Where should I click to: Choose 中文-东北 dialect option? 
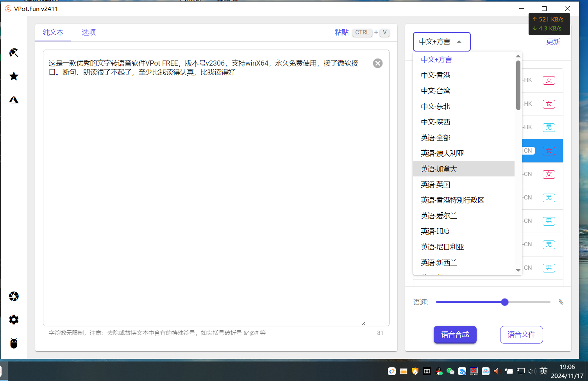coord(435,106)
